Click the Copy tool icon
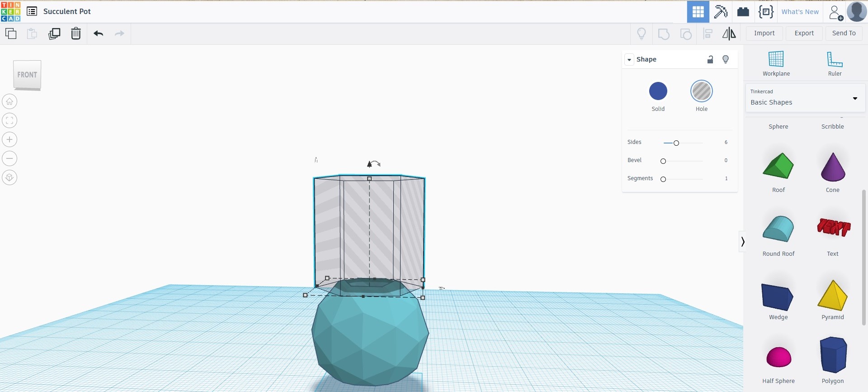This screenshot has width=868, height=392. click(x=11, y=33)
